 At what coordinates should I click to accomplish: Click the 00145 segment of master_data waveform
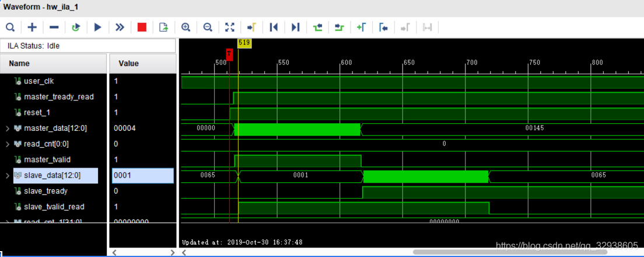(x=534, y=128)
